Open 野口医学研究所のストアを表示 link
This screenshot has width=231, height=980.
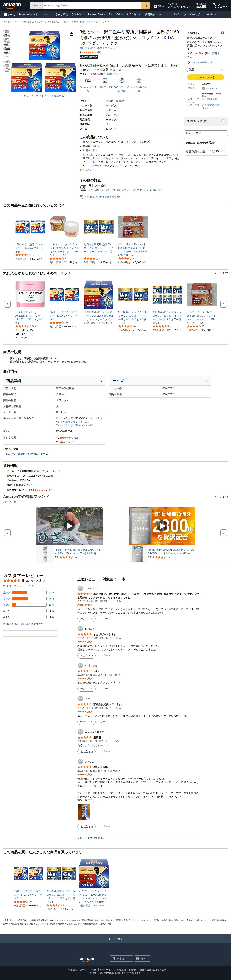[97, 48]
